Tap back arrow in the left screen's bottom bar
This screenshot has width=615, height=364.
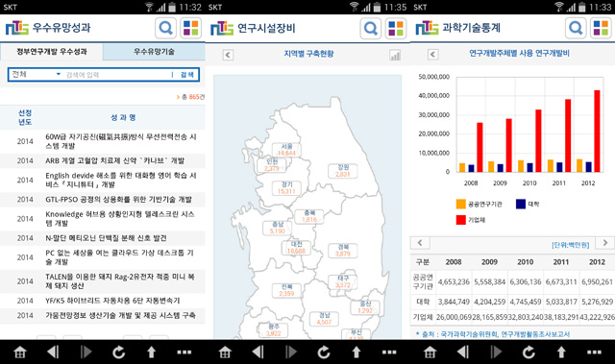click(53, 352)
